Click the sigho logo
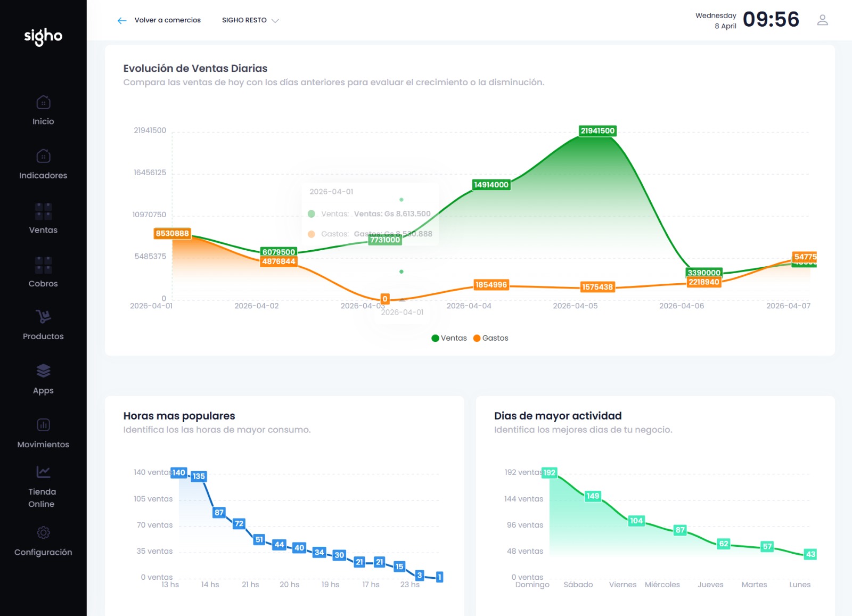The height and width of the screenshot is (616, 852). (43, 36)
